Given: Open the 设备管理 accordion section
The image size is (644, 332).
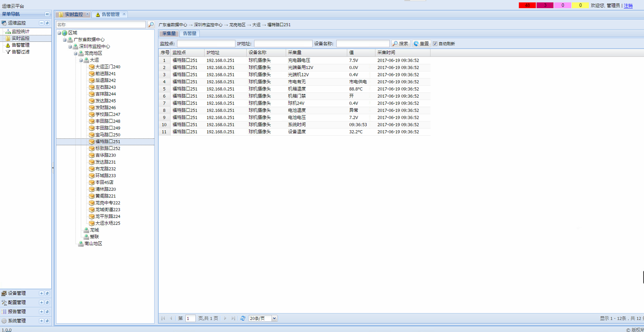Looking at the screenshot, I should pyautogui.click(x=17, y=293).
